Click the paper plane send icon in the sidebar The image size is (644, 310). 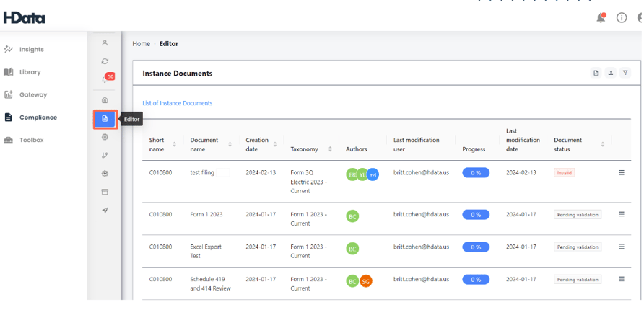105,211
